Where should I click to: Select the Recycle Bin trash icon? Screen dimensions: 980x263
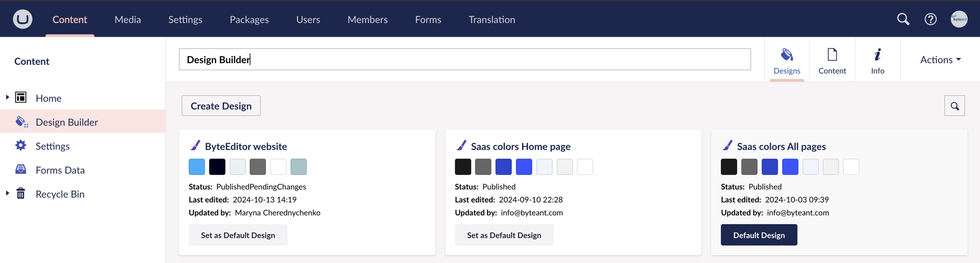click(x=21, y=194)
